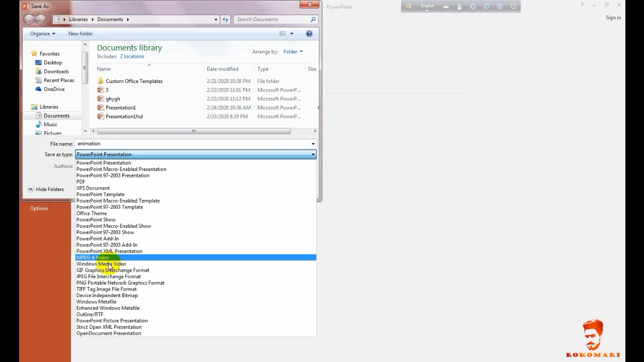Collapse the Save as type dropdown arrow
This screenshot has height=362, width=644.
313,154
